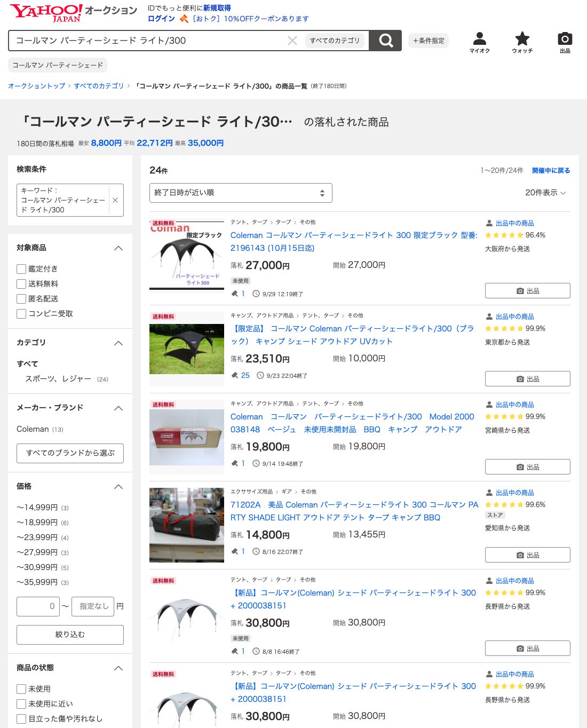Click inside the main search field

[x=149, y=41]
